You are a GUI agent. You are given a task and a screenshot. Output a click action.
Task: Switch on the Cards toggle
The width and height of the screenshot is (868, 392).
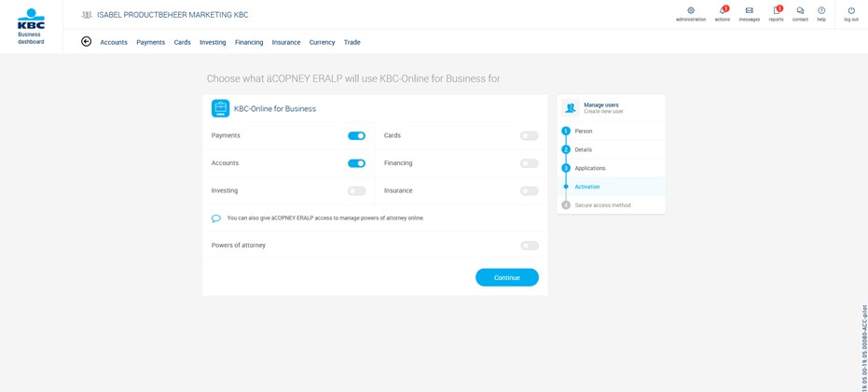530,136
